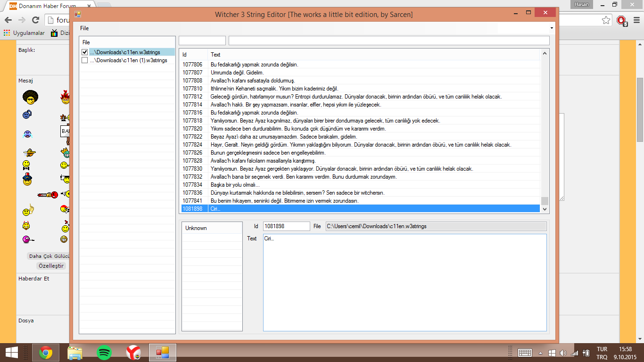Insert the red-horned devil smiley
The height and width of the screenshot is (362, 644).
(26, 226)
